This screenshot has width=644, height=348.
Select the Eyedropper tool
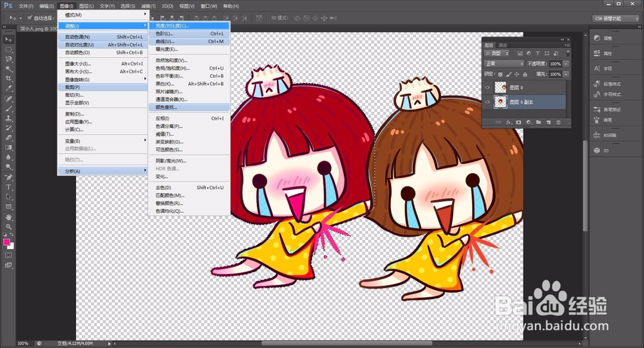click(8, 88)
